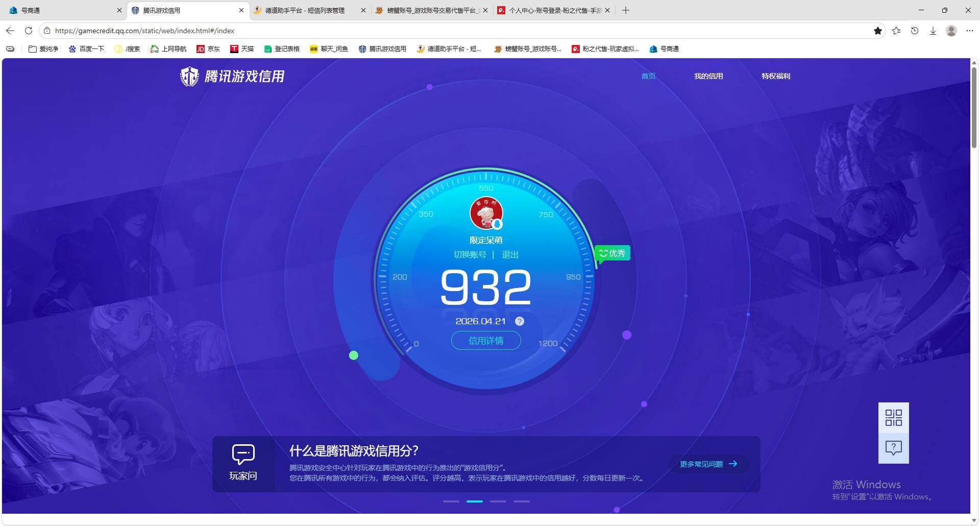Image resolution: width=980 pixels, height=527 pixels.
Task: Open the browser three-dots menu
Action: click(970, 31)
